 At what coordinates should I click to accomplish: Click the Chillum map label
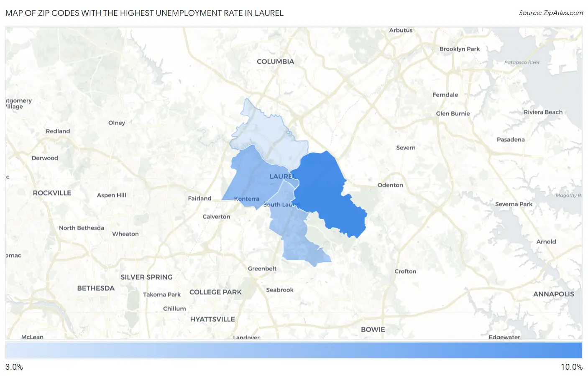point(174,308)
